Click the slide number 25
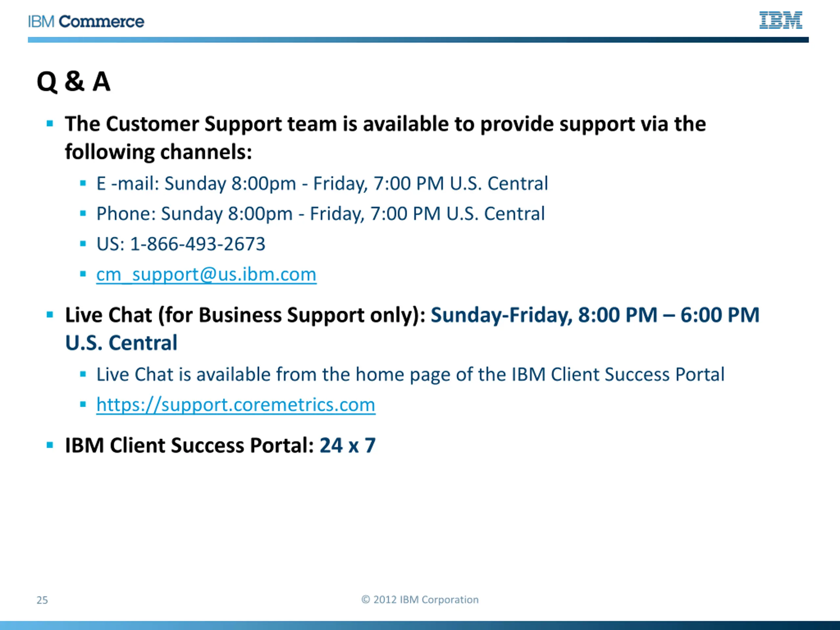Image resolution: width=840 pixels, height=630 pixels. [x=42, y=600]
